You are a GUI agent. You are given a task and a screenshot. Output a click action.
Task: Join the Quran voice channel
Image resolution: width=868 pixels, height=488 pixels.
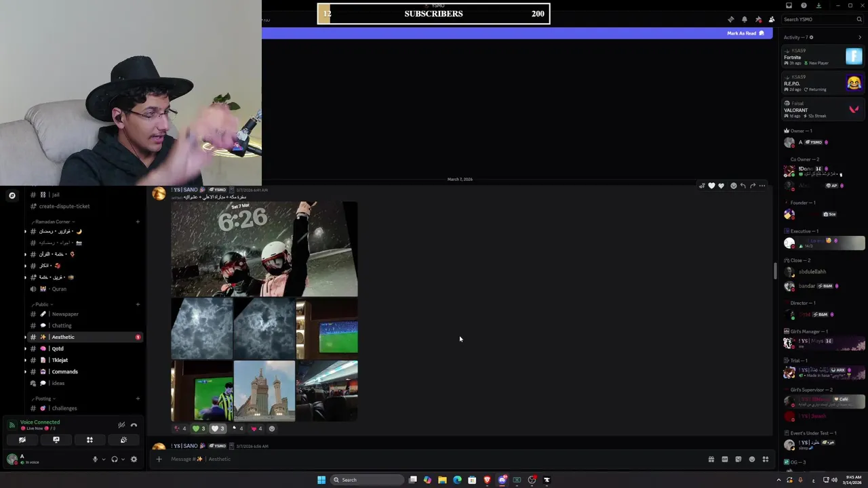point(84,289)
